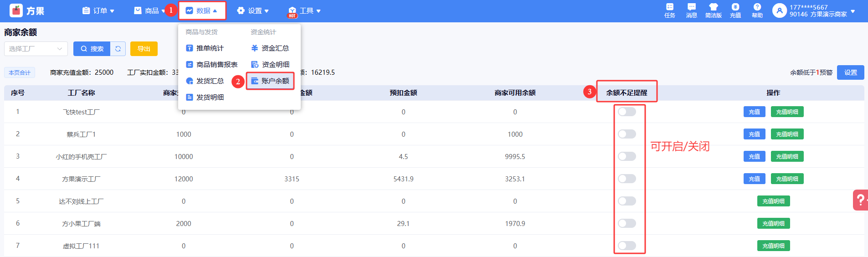Select 资金明细 menu entry

[x=275, y=65]
